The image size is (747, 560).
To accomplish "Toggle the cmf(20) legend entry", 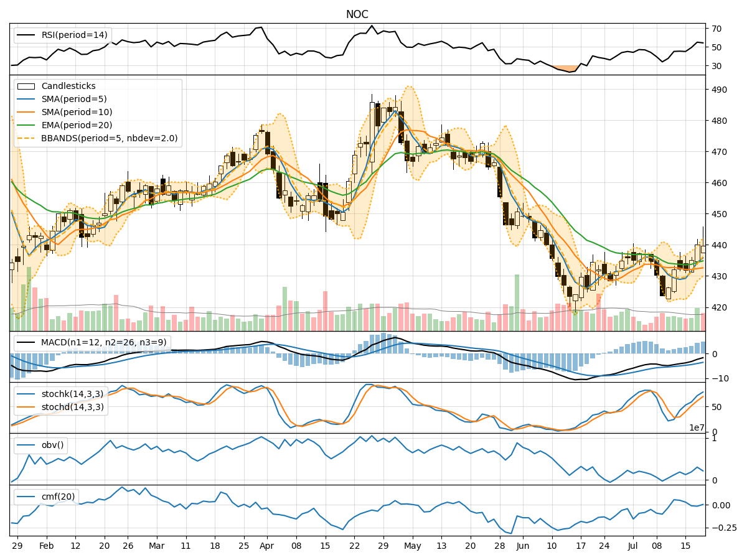I will (x=27, y=495).
